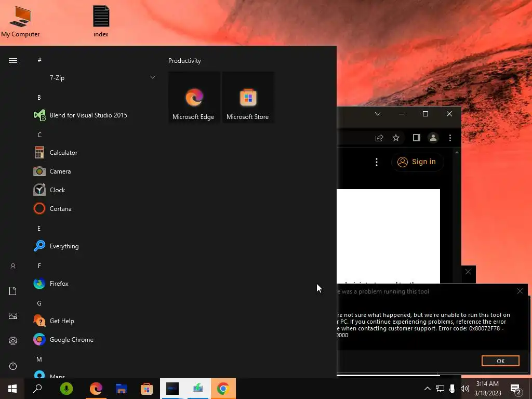532x399 pixels.
Task: Open the Calculator app
Action: point(95,153)
